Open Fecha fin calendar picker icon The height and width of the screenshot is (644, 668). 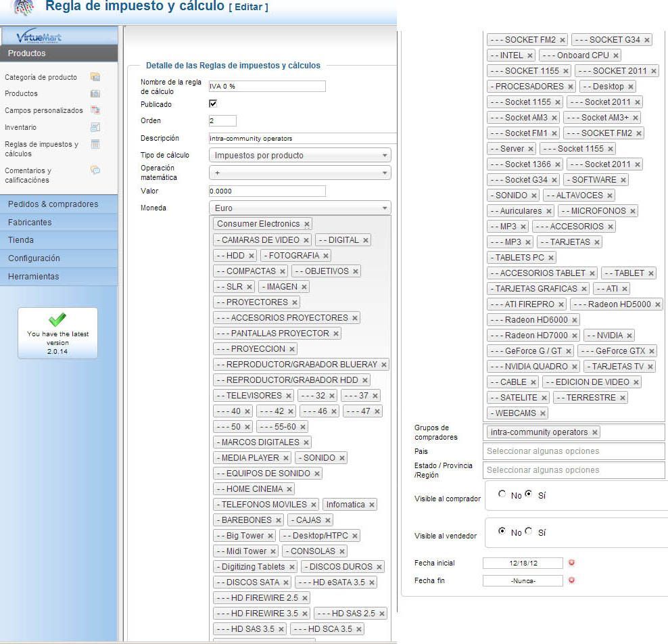(x=572, y=580)
